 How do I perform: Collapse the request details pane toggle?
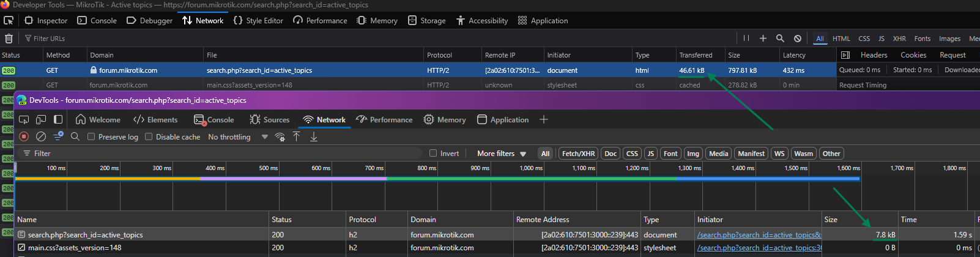pyautogui.click(x=845, y=55)
